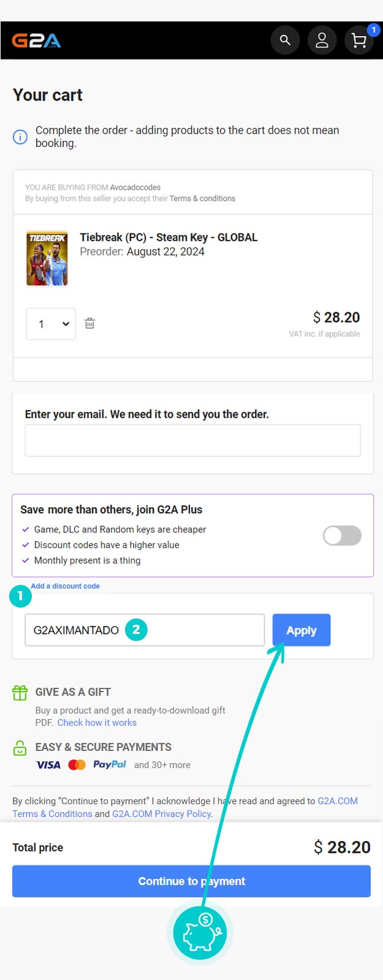Enable the G2A Plus toggle
The image size is (383, 980).
coord(342,535)
